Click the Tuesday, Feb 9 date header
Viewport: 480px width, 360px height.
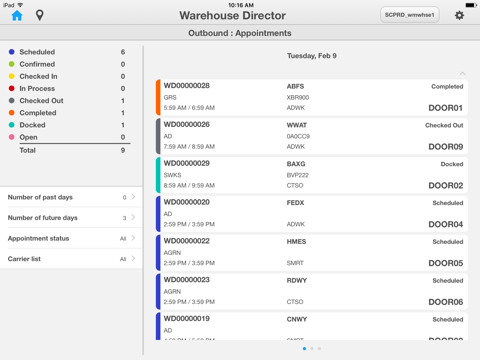point(312,56)
